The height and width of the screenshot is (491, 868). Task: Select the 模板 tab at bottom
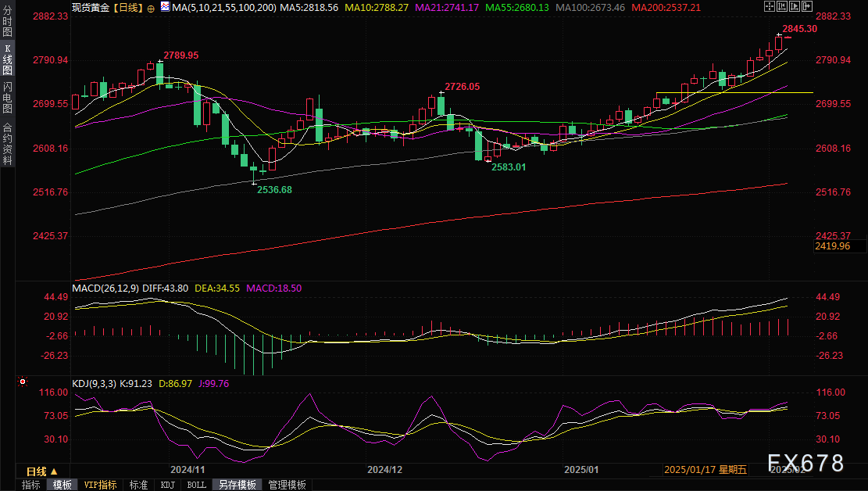click(x=62, y=485)
